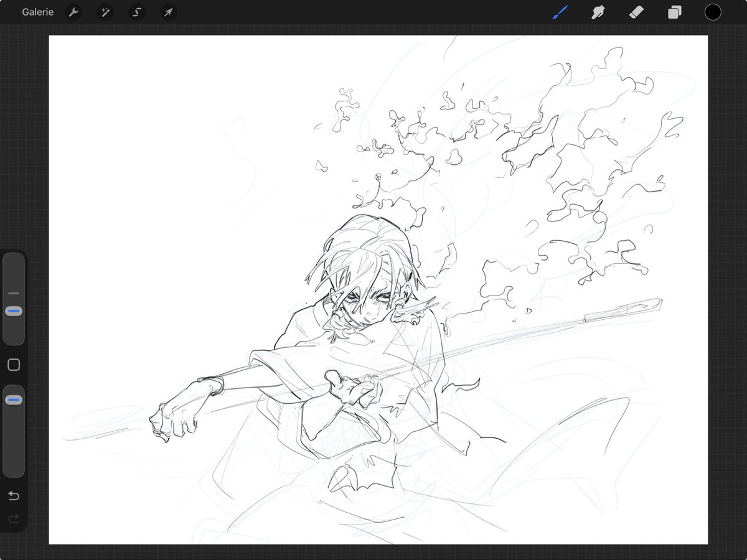The width and height of the screenshot is (747, 560).
Task: Redo the undone stroke
Action: [14, 518]
